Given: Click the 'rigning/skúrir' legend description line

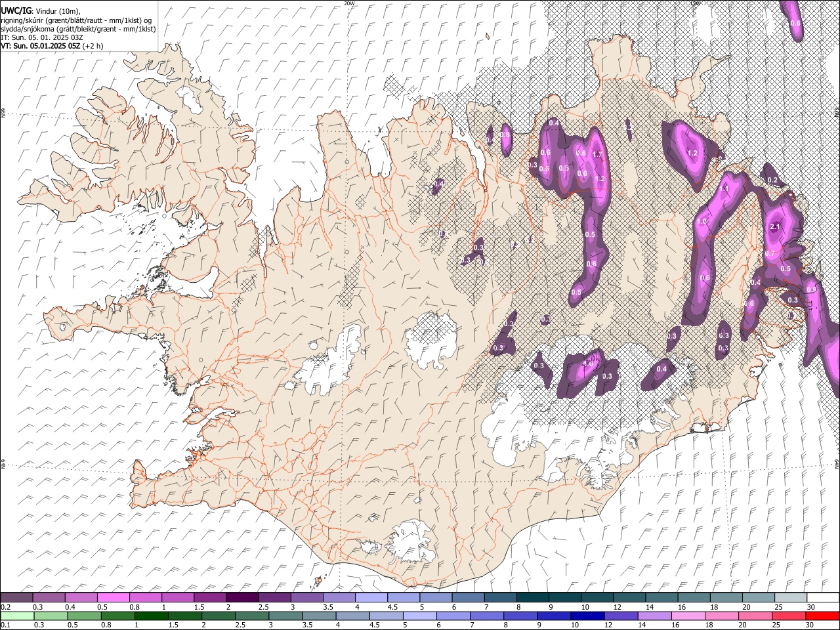Looking at the screenshot, I should [x=76, y=20].
